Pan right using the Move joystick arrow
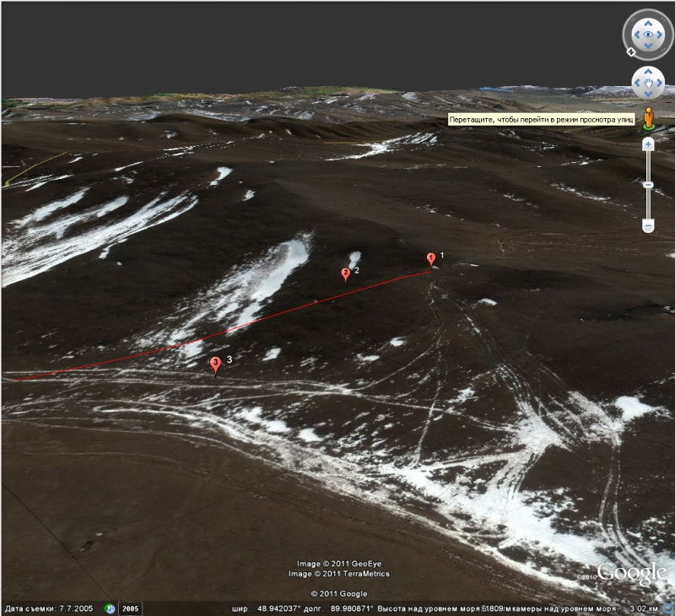The width and height of the screenshot is (675, 616). pyautogui.click(x=658, y=83)
